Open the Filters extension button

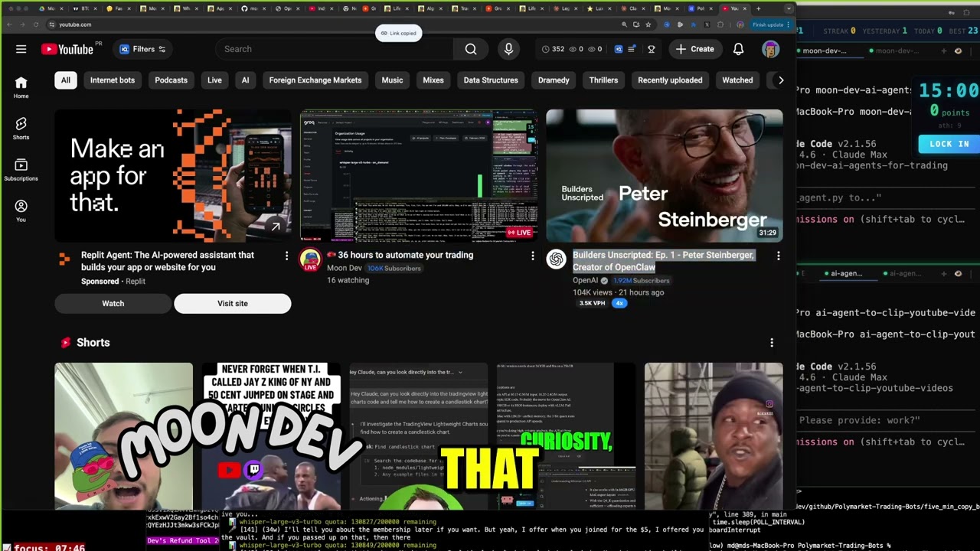(x=143, y=49)
